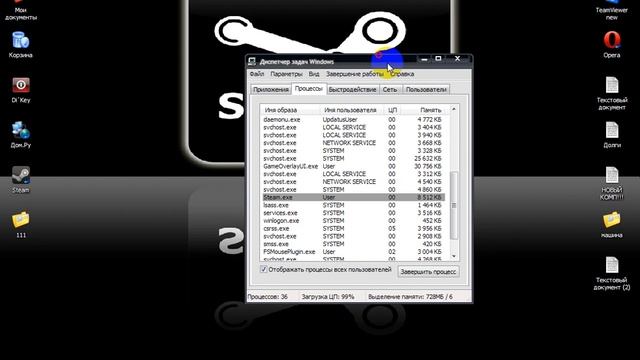Sort by Имя пользователя column header

[x=352, y=110]
